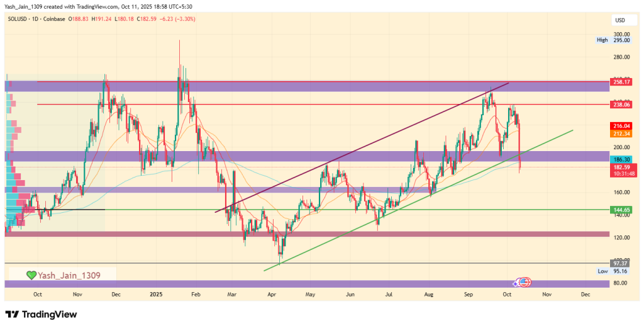The height and width of the screenshot is (328, 644).
Task: Click the US flag economic event icon
Action: tap(525, 283)
